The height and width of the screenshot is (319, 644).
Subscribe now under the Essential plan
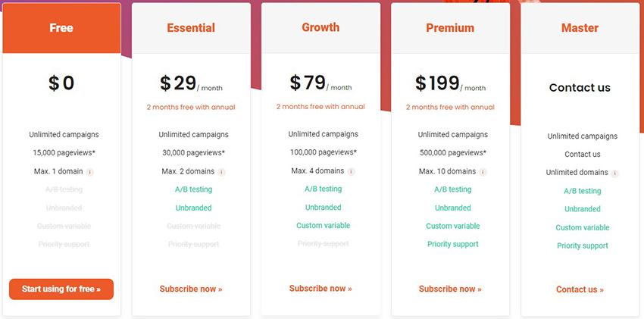[191, 289]
